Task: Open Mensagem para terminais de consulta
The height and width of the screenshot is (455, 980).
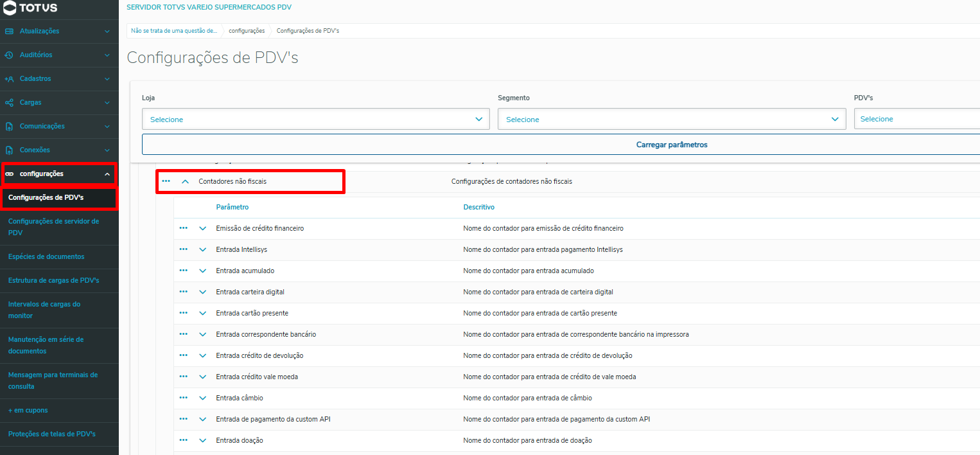Action: 59,380
